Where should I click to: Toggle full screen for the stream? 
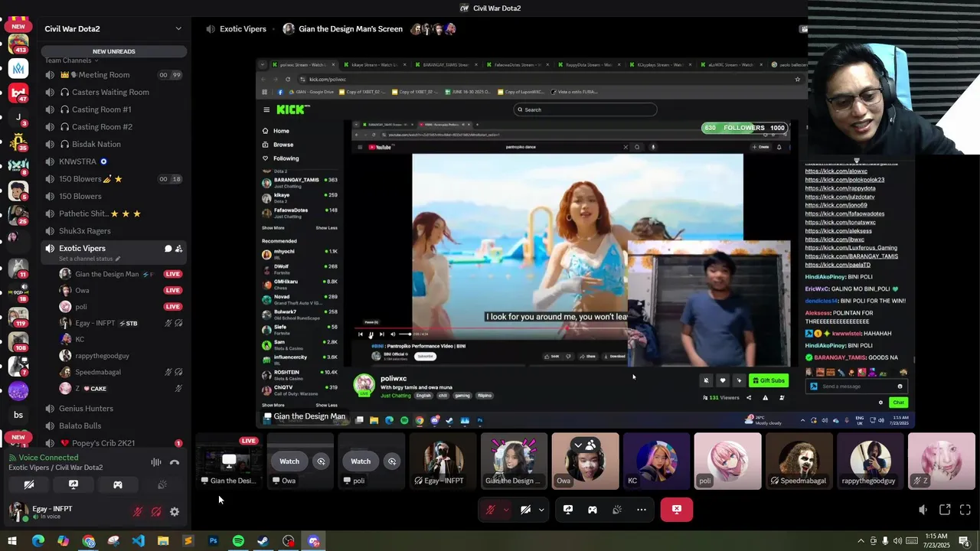point(965,510)
